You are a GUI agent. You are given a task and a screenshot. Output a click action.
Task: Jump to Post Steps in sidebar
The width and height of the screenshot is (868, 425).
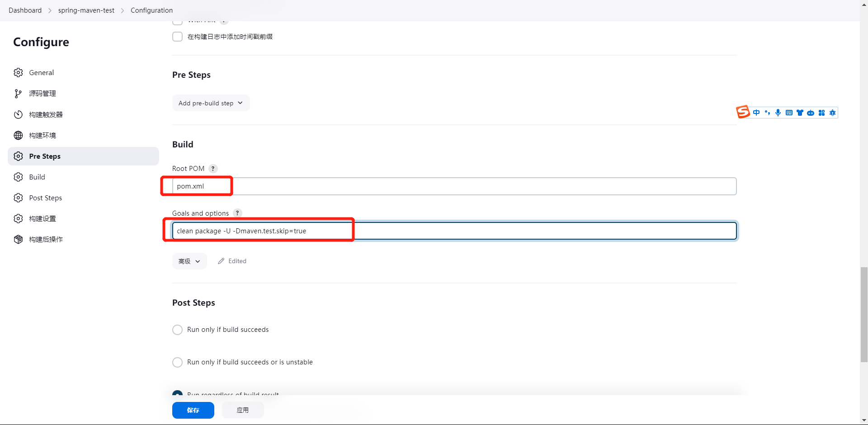click(x=83, y=198)
